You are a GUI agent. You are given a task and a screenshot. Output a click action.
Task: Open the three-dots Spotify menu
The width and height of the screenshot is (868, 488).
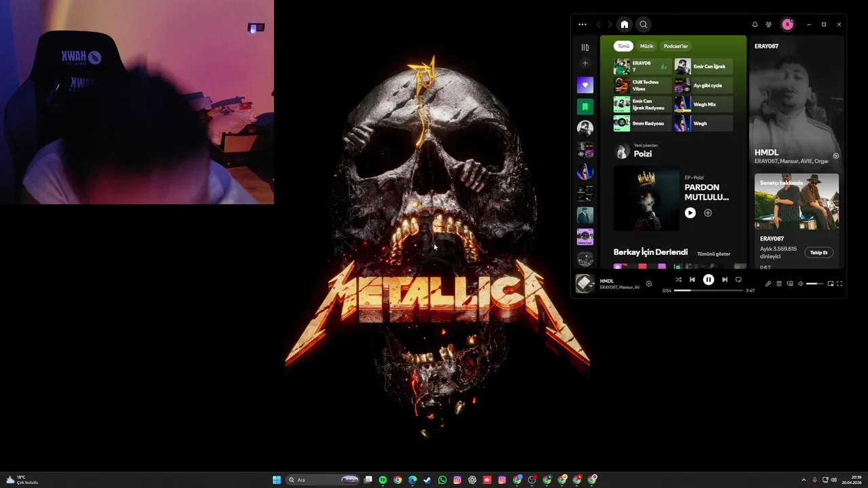coord(583,24)
